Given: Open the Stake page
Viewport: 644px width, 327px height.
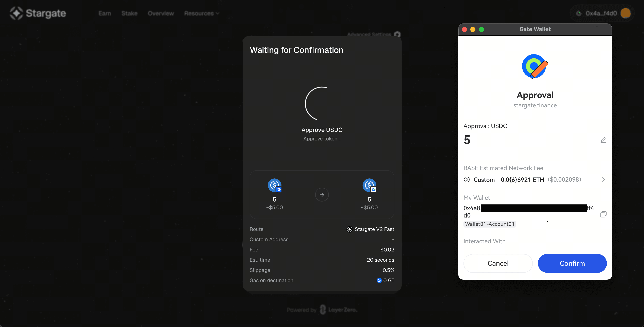Looking at the screenshot, I should [129, 13].
